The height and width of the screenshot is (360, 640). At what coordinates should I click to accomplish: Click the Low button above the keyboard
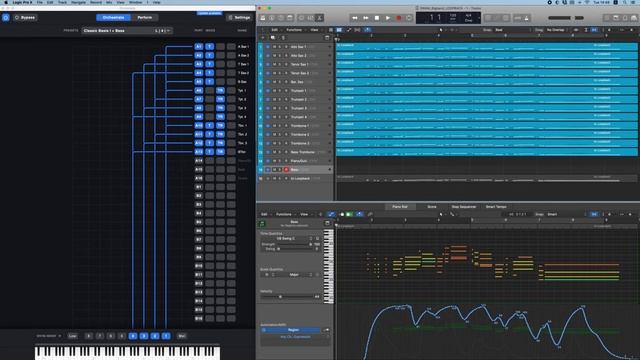[x=72, y=336]
